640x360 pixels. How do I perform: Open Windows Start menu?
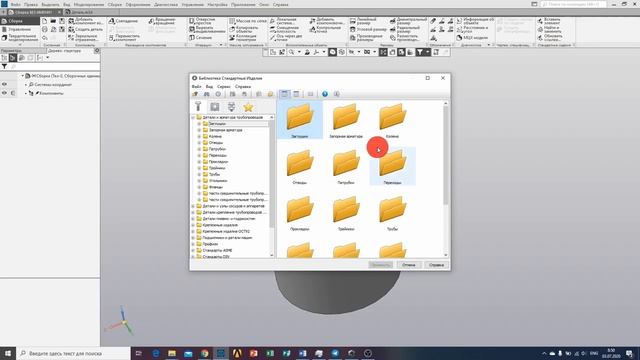coord(8,353)
